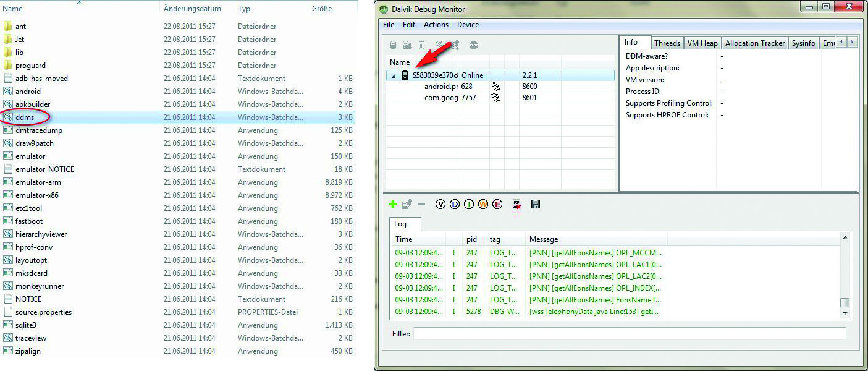868x371 pixels.
Task: Save the log using the floppy disk icon
Action: (536, 204)
